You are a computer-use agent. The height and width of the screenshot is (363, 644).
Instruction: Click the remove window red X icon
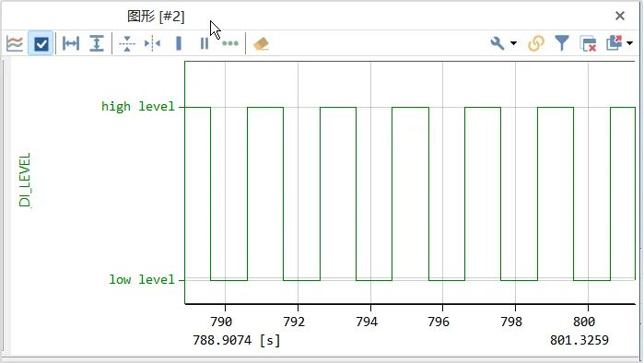click(588, 43)
